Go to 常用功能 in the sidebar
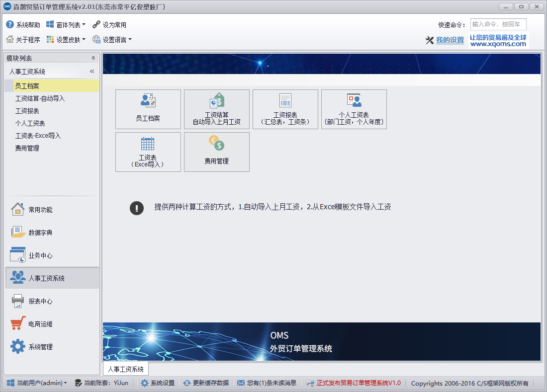The width and height of the screenshot is (547, 392). 52,210
